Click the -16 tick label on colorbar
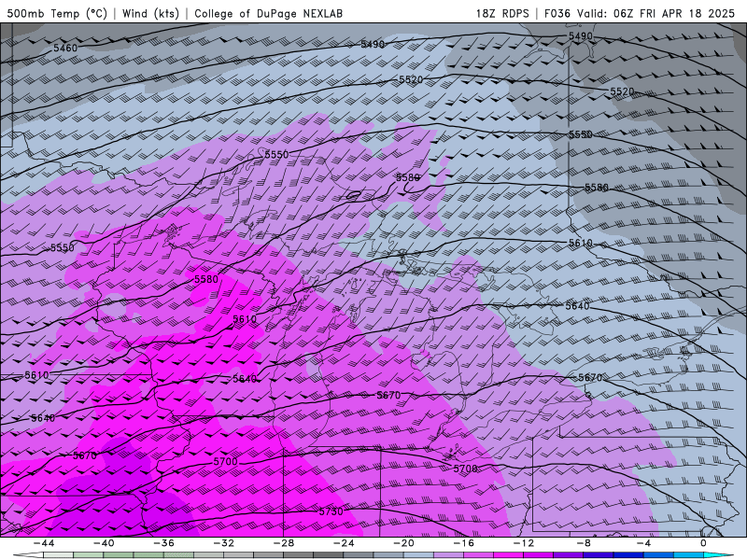The height and width of the screenshot is (560, 747). (x=463, y=543)
